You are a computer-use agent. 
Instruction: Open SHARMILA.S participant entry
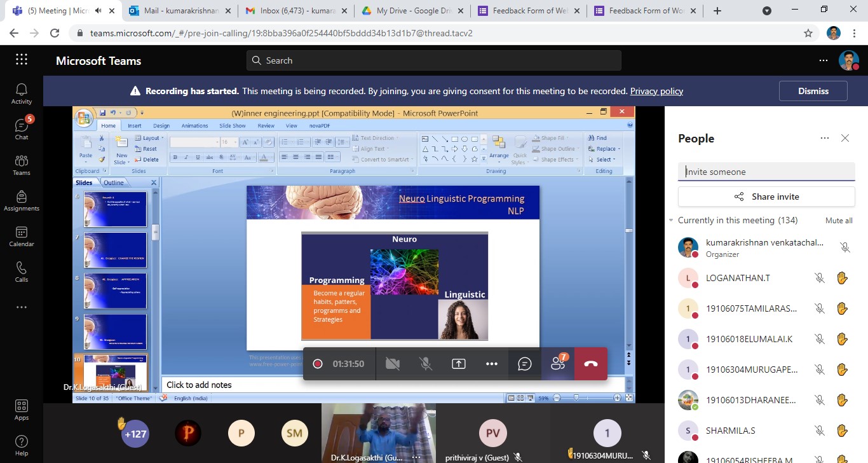click(x=766, y=431)
